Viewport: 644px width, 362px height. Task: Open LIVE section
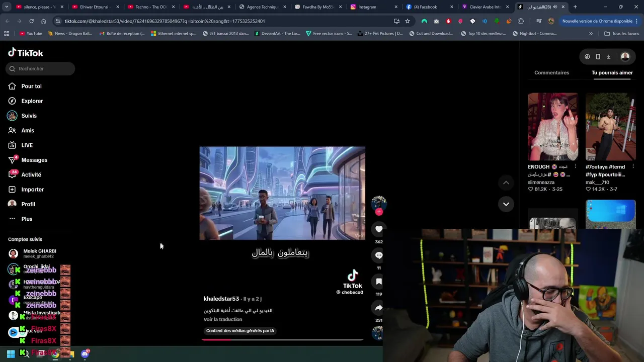pos(27,145)
